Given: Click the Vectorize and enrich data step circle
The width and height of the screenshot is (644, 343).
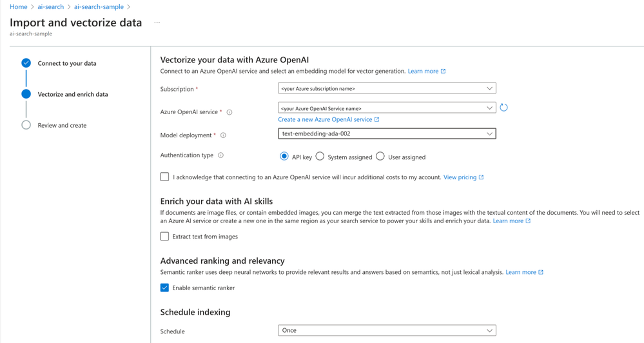Looking at the screenshot, I should [x=26, y=94].
